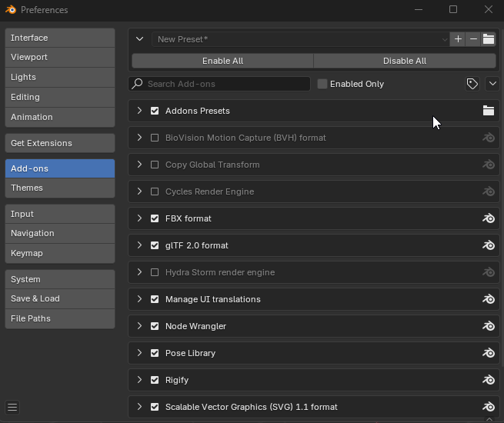
Task: Expand Hydra Storm render engine details
Action: [139, 272]
